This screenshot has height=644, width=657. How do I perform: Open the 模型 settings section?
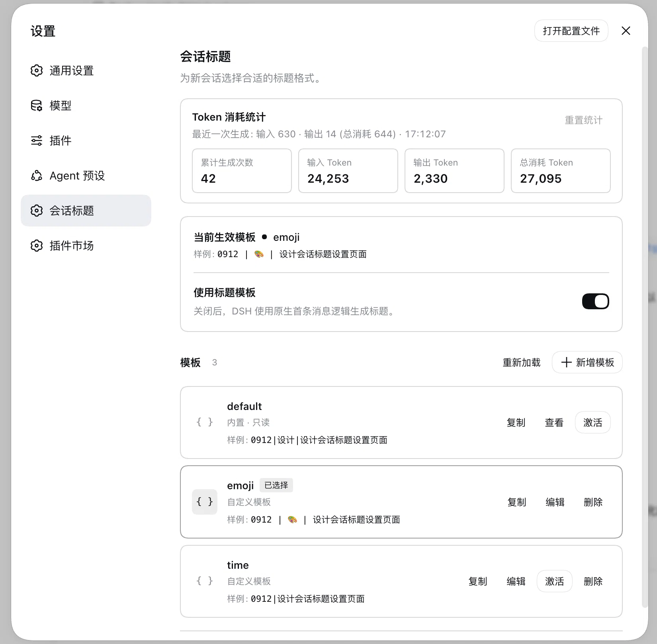click(x=86, y=105)
